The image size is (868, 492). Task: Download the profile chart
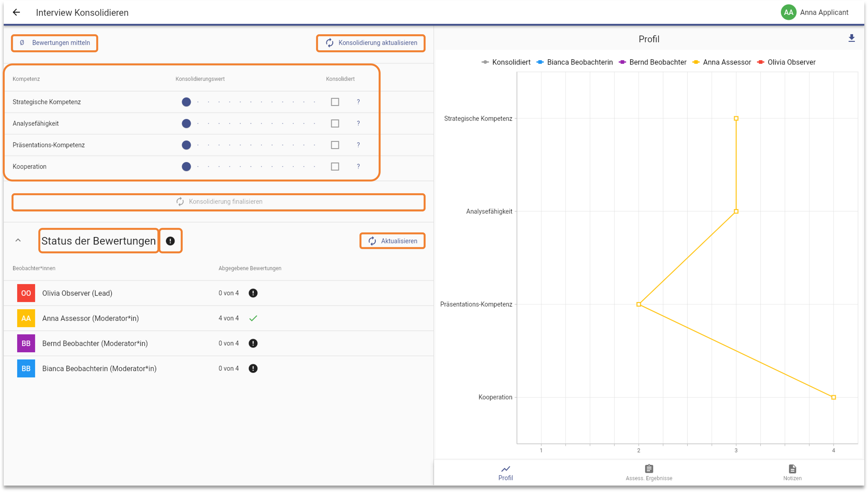(x=851, y=38)
